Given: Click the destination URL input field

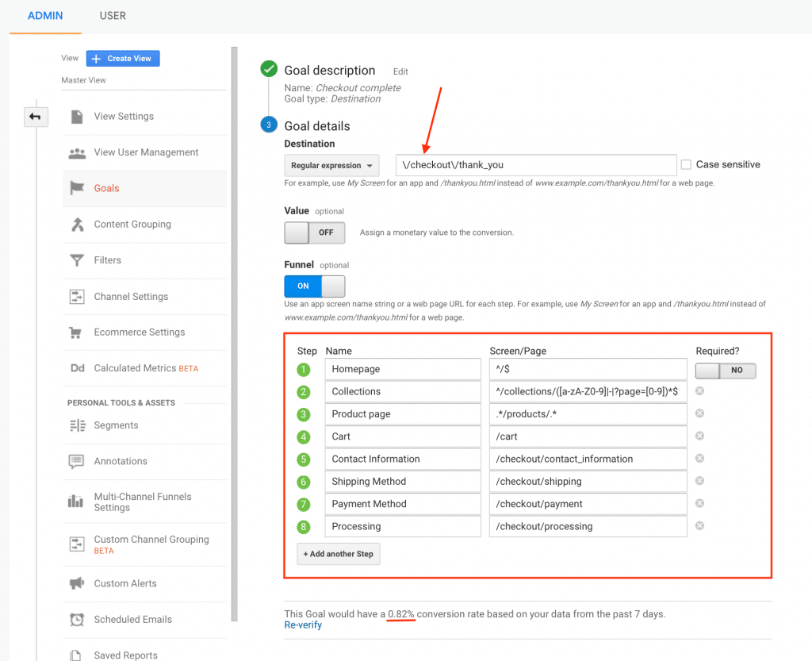Looking at the screenshot, I should click(536, 165).
